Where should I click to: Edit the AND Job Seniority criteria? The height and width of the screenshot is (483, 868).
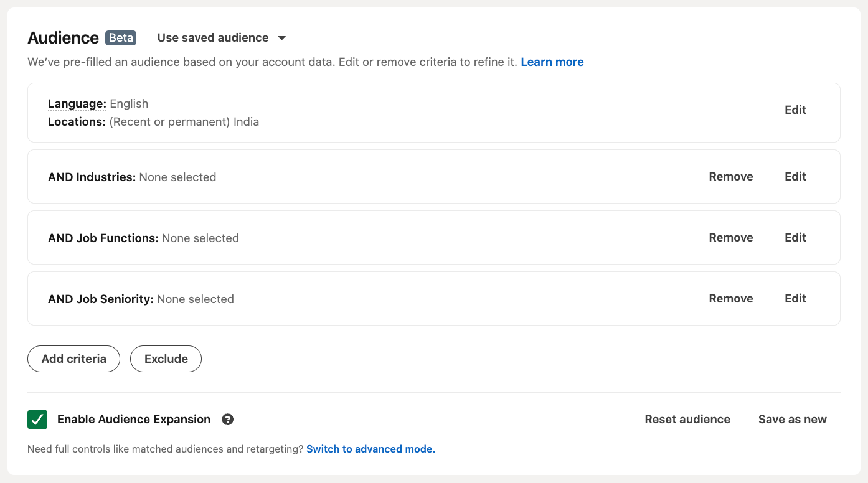795,299
